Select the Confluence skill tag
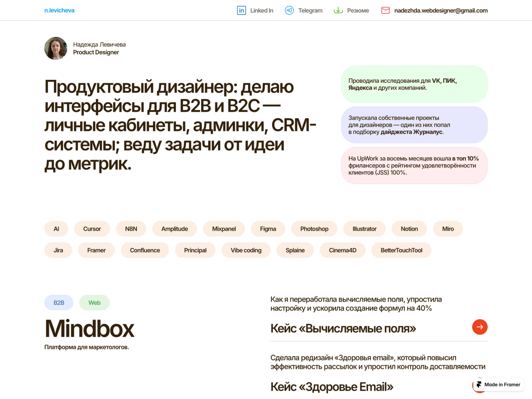Viewport: 532px width, 399px height. click(145, 250)
